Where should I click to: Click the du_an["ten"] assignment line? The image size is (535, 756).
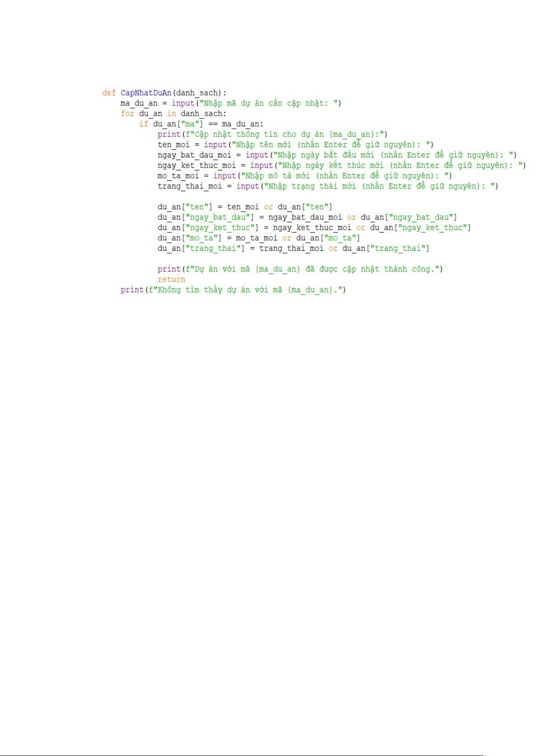245,207
